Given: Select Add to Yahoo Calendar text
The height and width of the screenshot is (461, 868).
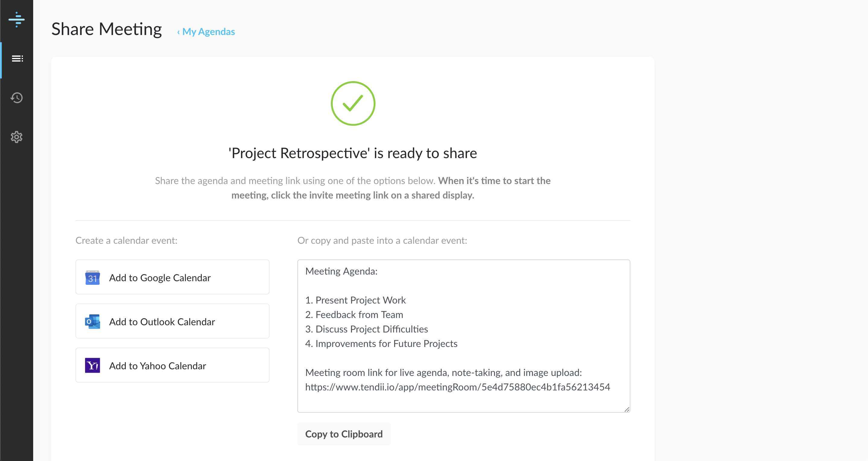Looking at the screenshot, I should pos(157,366).
